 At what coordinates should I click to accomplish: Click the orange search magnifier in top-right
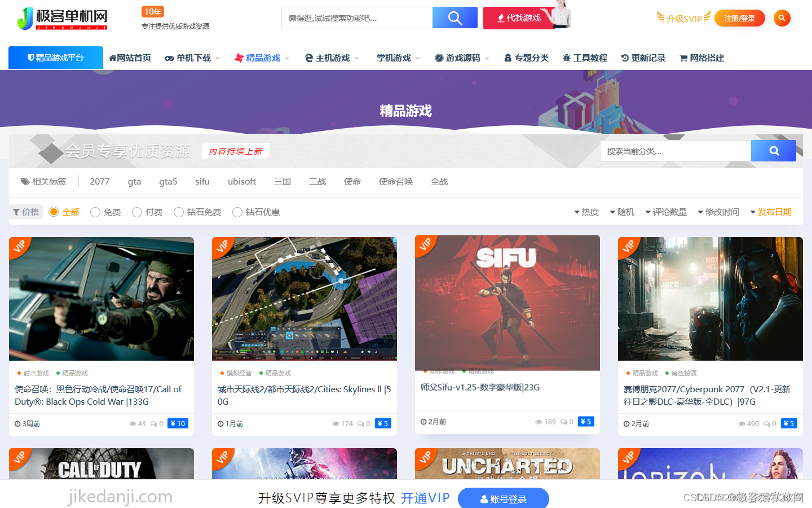[782, 17]
